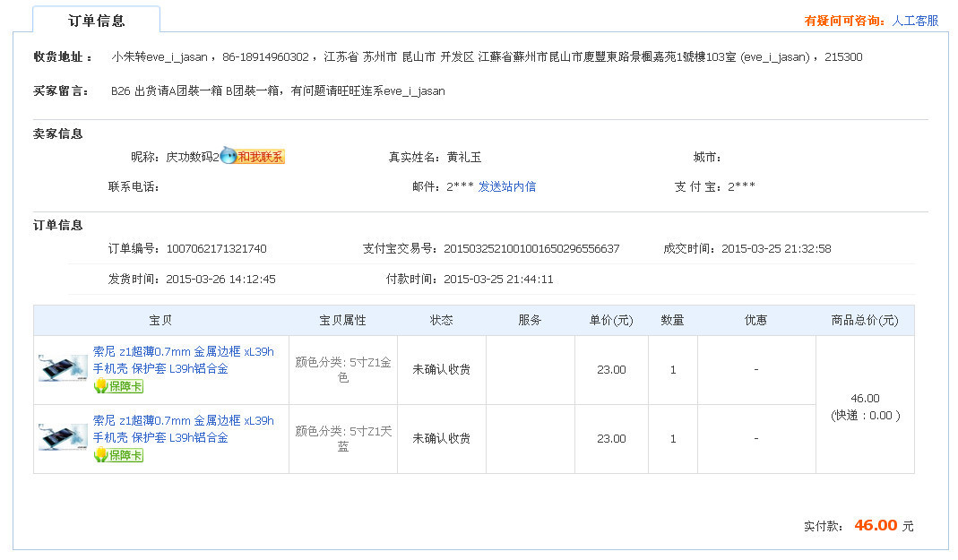Click order number 1007062171321740

coord(216,248)
